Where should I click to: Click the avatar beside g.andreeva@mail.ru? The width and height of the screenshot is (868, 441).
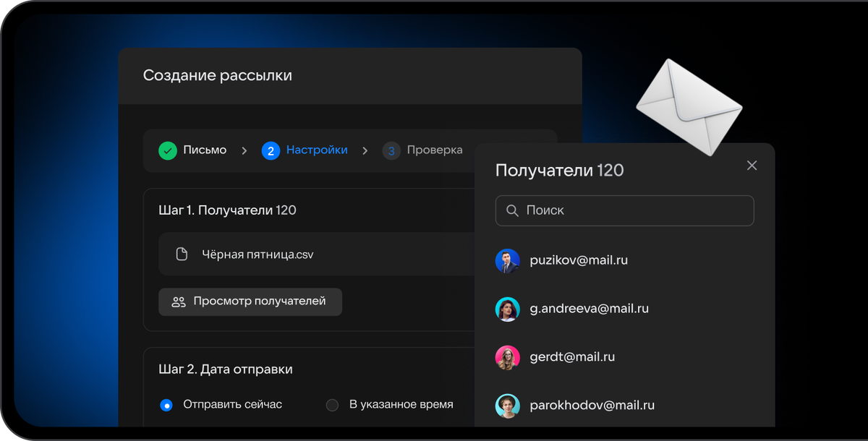[507, 309]
